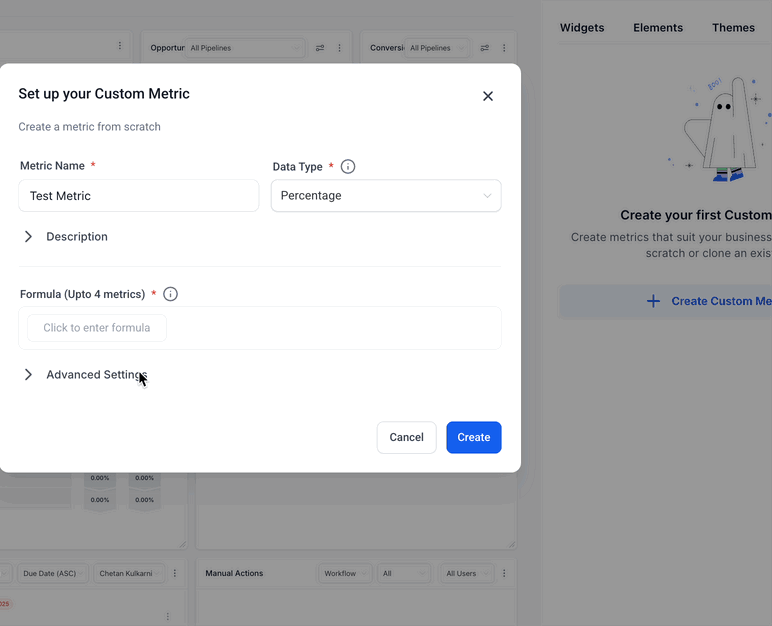This screenshot has height=626, width=772.
Task: Open the All Users dropdown
Action: [x=467, y=573]
